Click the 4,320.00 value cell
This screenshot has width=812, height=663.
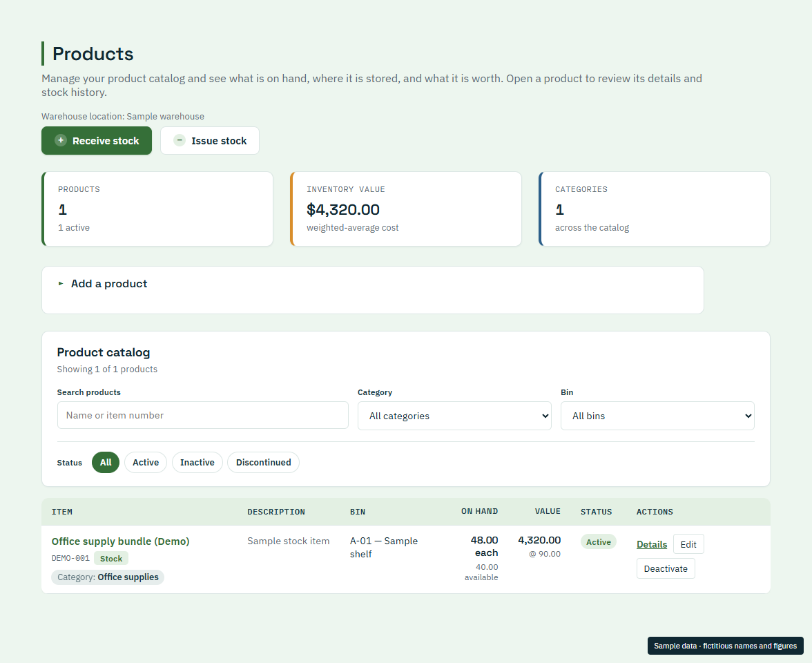pos(539,540)
